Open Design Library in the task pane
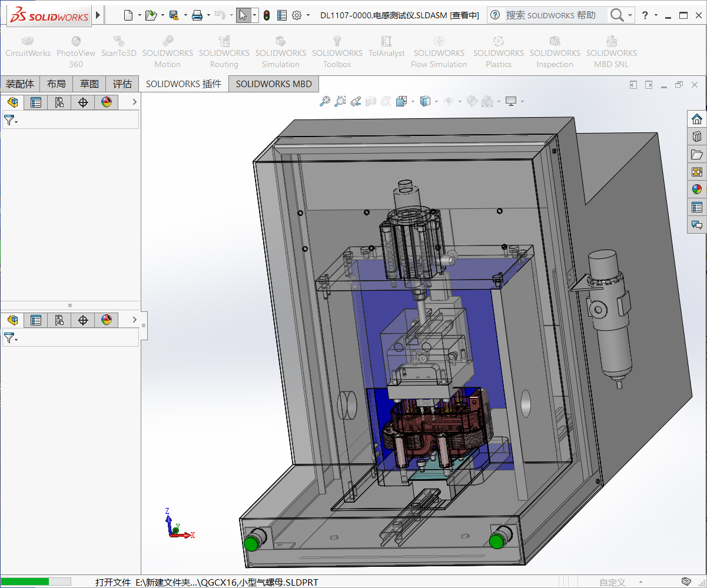 pos(697,137)
